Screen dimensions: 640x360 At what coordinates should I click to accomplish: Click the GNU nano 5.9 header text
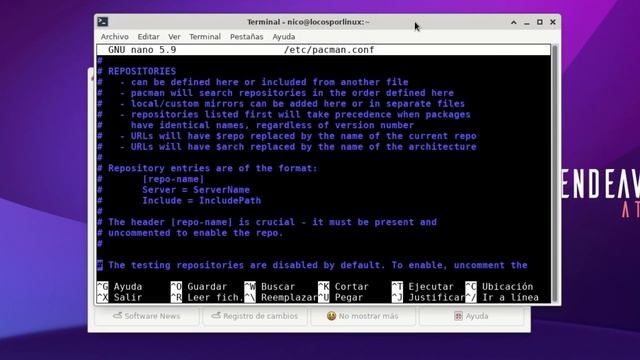[142, 50]
